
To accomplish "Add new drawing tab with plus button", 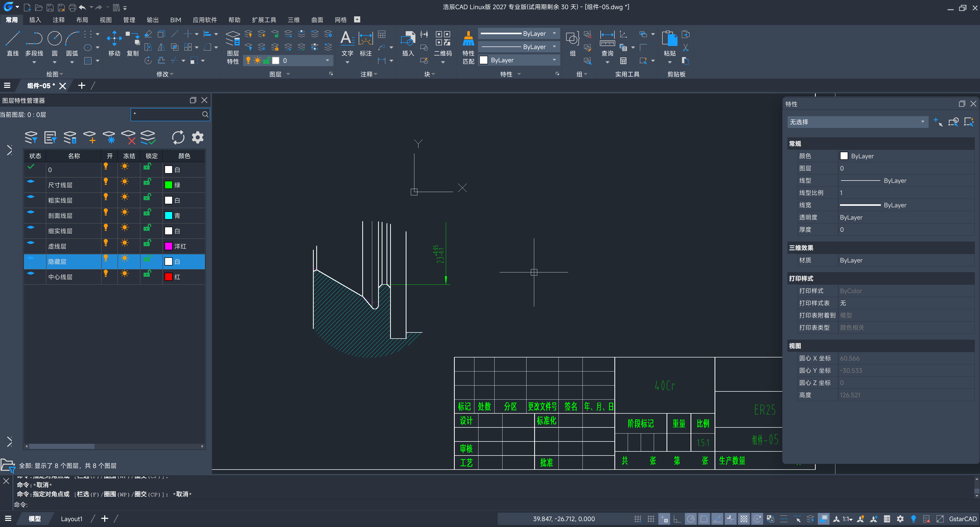I will 81,86.
